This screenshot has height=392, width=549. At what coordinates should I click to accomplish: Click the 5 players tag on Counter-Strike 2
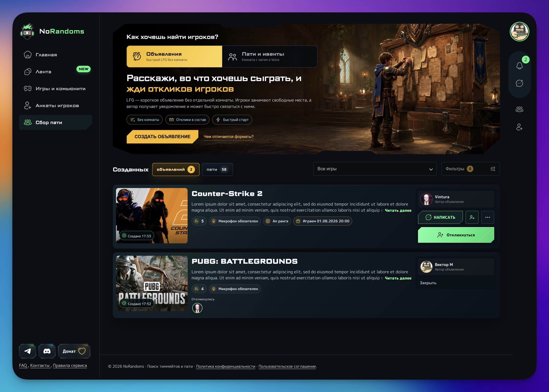(x=199, y=221)
